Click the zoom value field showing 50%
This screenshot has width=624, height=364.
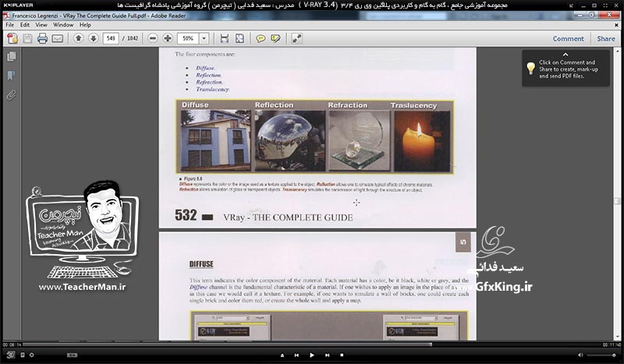click(x=188, y=39)
